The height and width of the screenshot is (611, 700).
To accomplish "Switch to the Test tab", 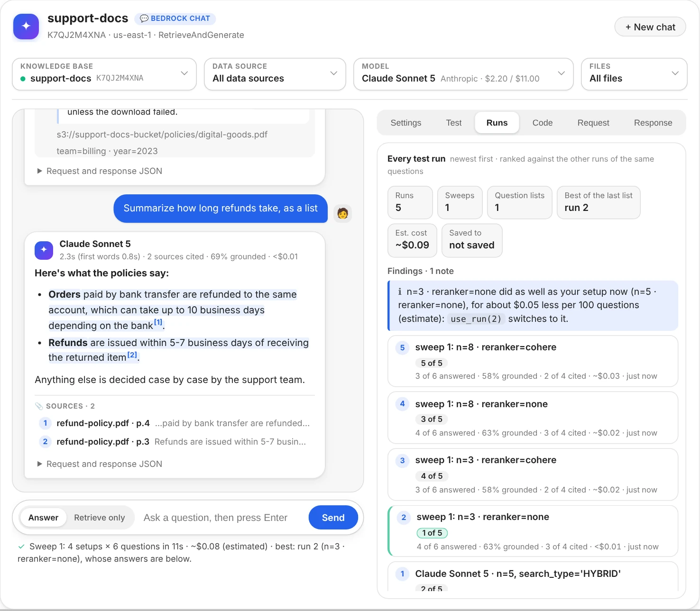I will [x=454, y=123].
